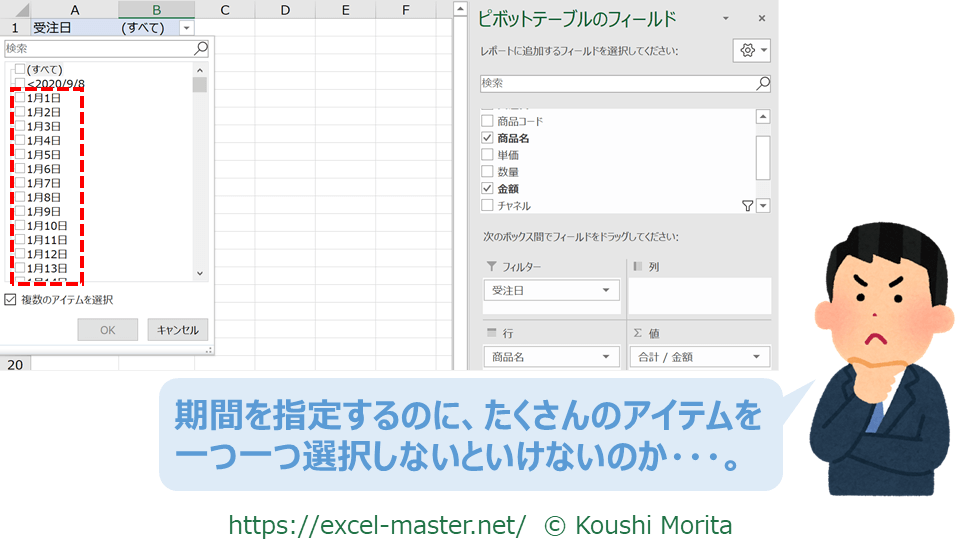Select column D header
Screen dimensions: 960x540
pos(285,10)
